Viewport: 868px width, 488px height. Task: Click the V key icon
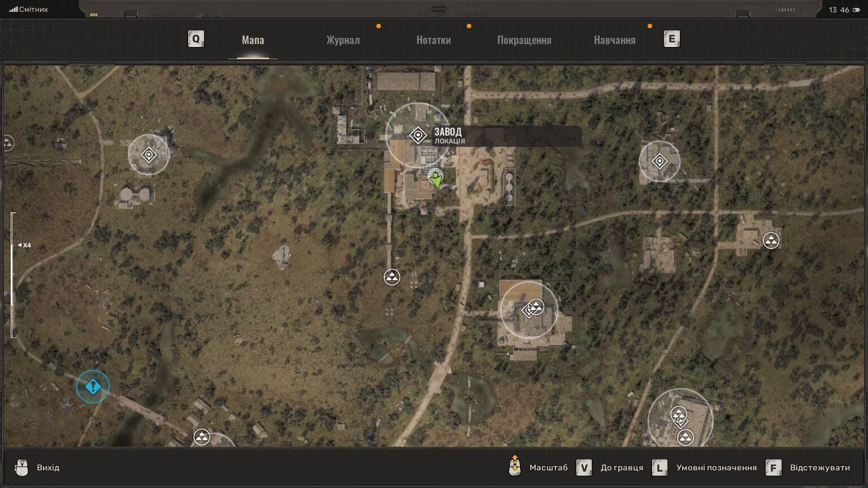(584, 468)
